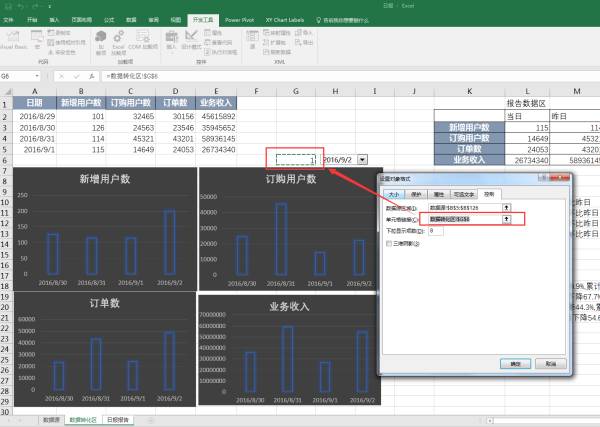The image size is (600, 427).
Task: Click Run Dialog (执行对话框) button
Action: pos(221,52)
